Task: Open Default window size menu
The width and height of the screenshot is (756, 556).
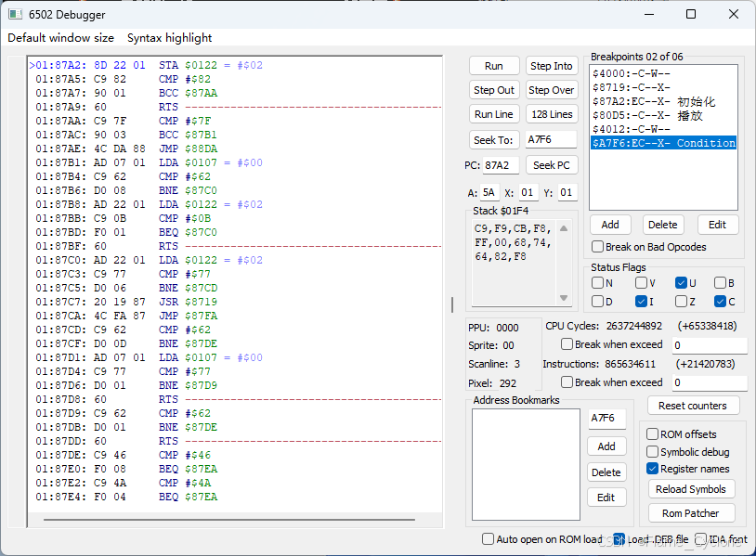Action: [60, 37]
